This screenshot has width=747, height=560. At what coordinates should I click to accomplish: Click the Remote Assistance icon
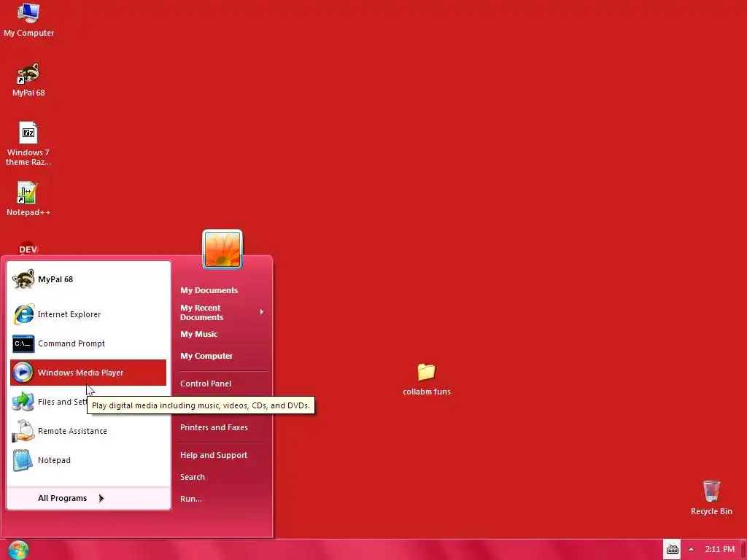pyautogui.click(x=23, y=430)
